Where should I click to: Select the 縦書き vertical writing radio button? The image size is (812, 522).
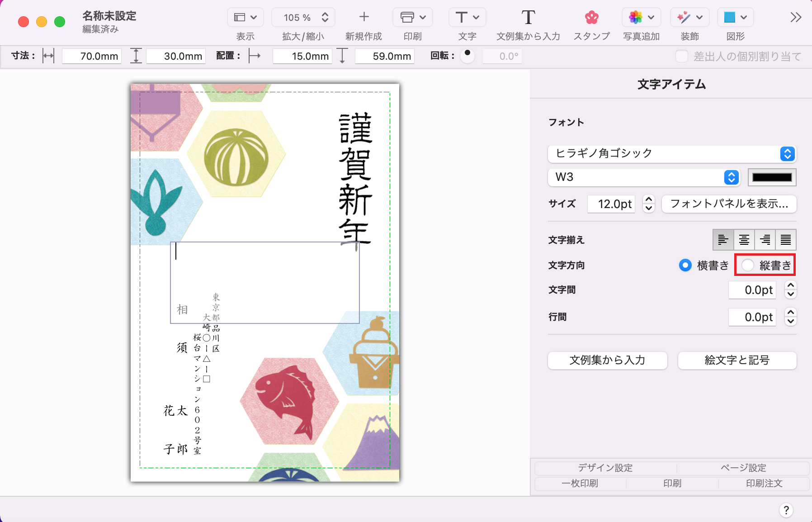[748, 265]
